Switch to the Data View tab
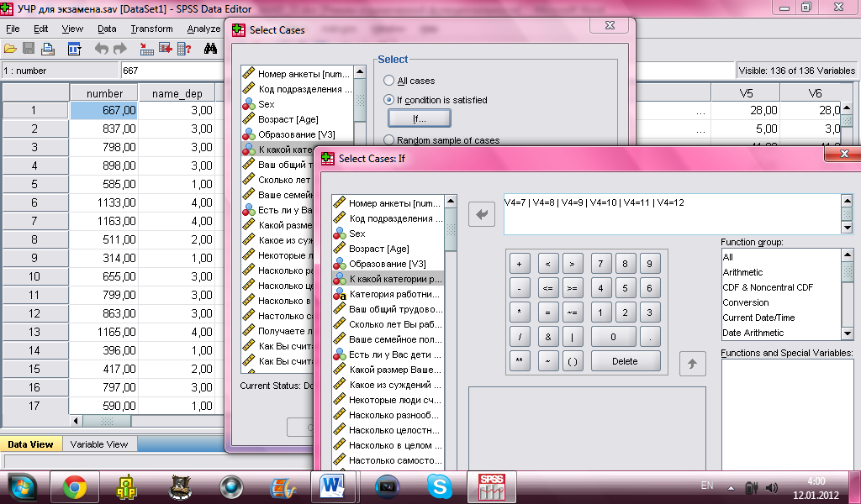861x504 pixels. tap(31, 444)
